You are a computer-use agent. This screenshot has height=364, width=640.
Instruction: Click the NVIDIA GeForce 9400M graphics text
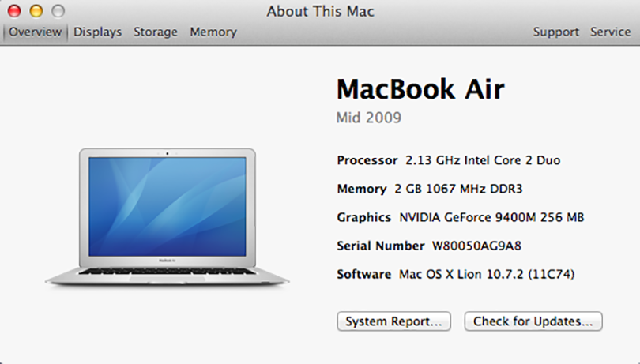click(491, 217)
